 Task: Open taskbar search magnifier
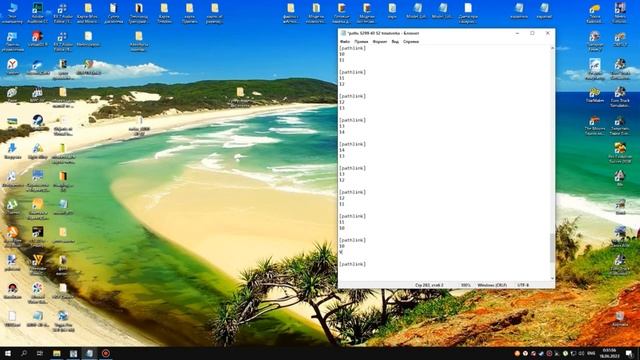tap(24, 353)
